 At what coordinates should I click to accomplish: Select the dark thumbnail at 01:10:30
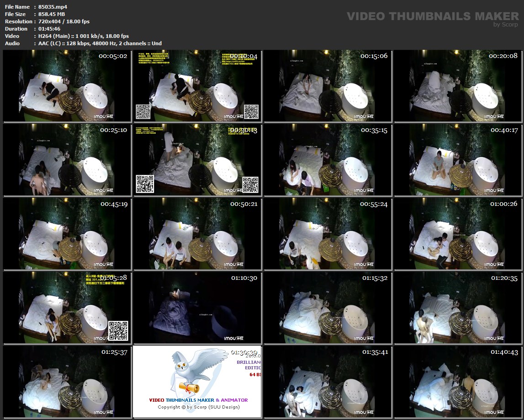(197, 308)
